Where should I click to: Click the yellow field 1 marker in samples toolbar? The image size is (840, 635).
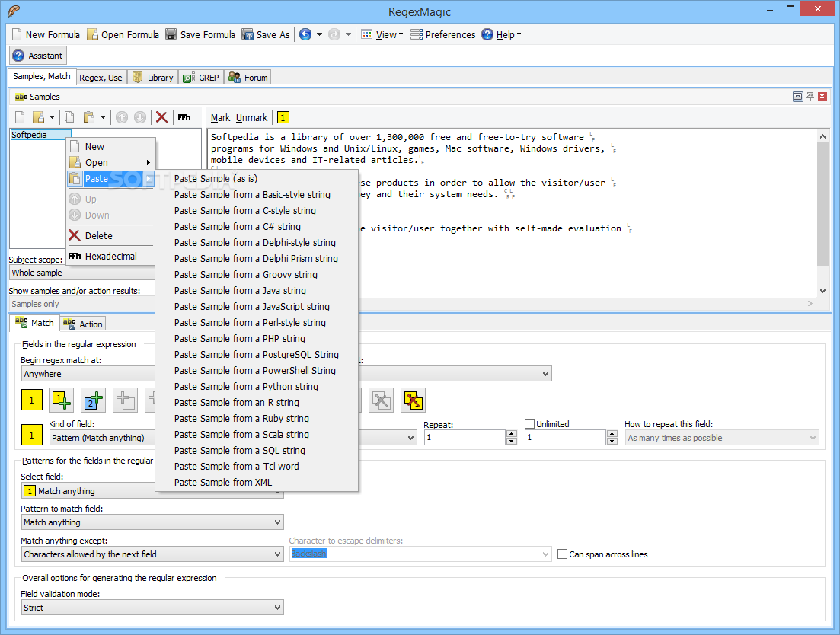(x=283, y=117)
